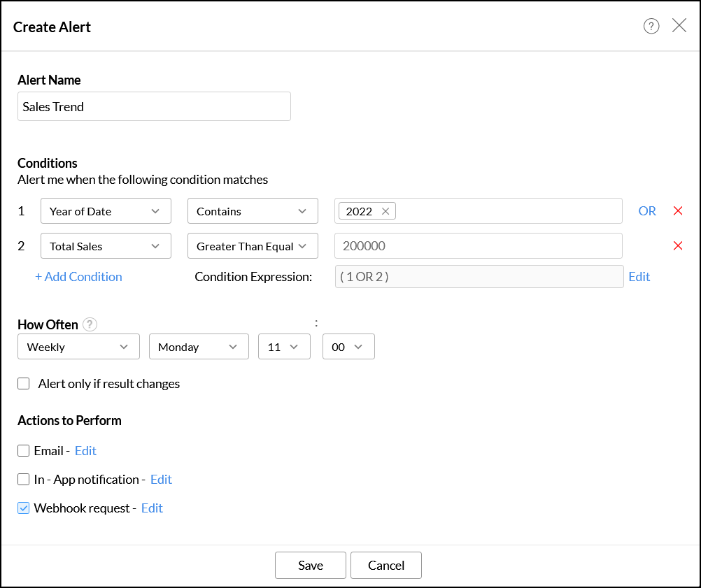This screenshot has height=588, width=701.
Task: Close the Create Alert dialog
Action: click(x=679, y=26)
